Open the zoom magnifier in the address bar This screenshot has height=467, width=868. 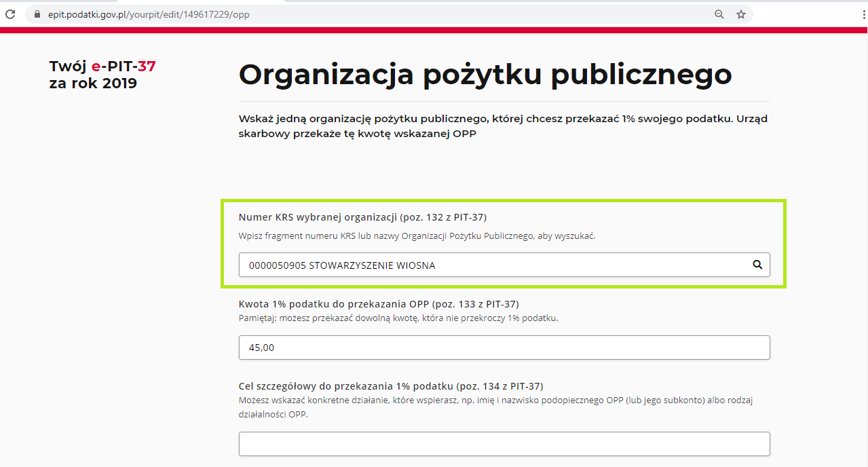[x=719, y=14]
